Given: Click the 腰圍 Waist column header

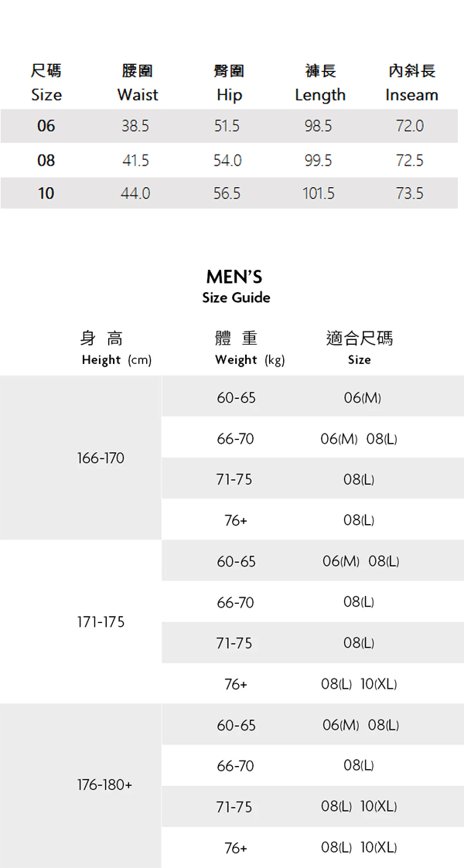Looking at the screenshot, I should tap(138, 83).
